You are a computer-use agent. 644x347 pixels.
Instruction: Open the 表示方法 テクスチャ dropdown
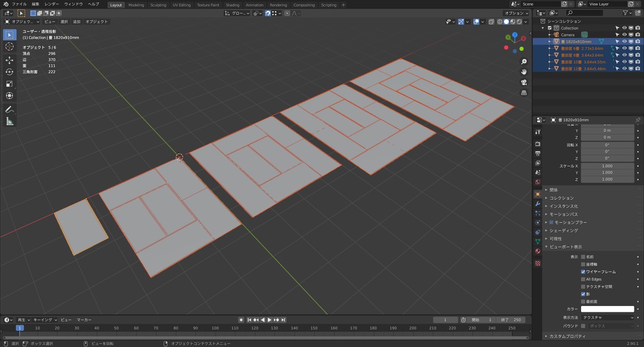pyautogui.click(x=607, y=318)
